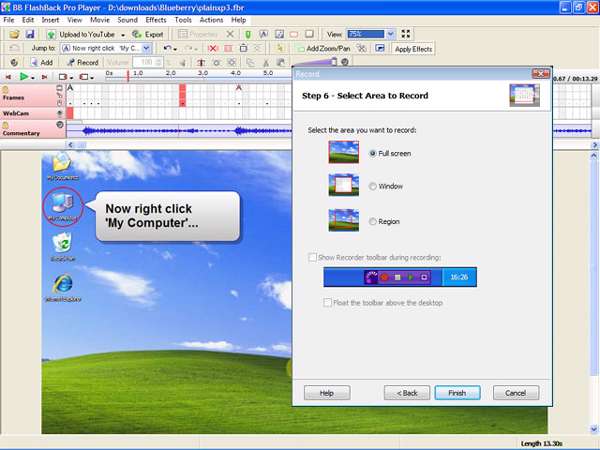600x450 pixels.
Task: Click the Internet Explorer icon in movie frame
Action: click(x=63, y=288)
